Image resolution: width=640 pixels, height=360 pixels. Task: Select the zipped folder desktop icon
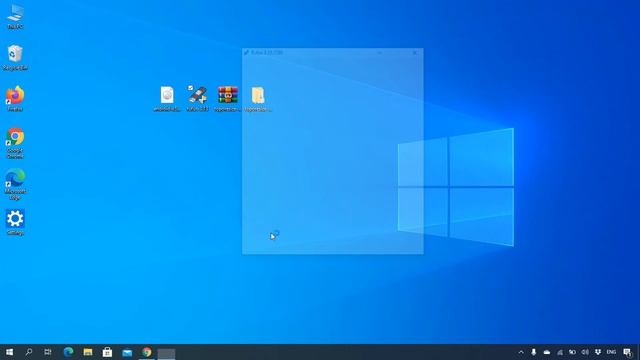click(x=258, y=99)
